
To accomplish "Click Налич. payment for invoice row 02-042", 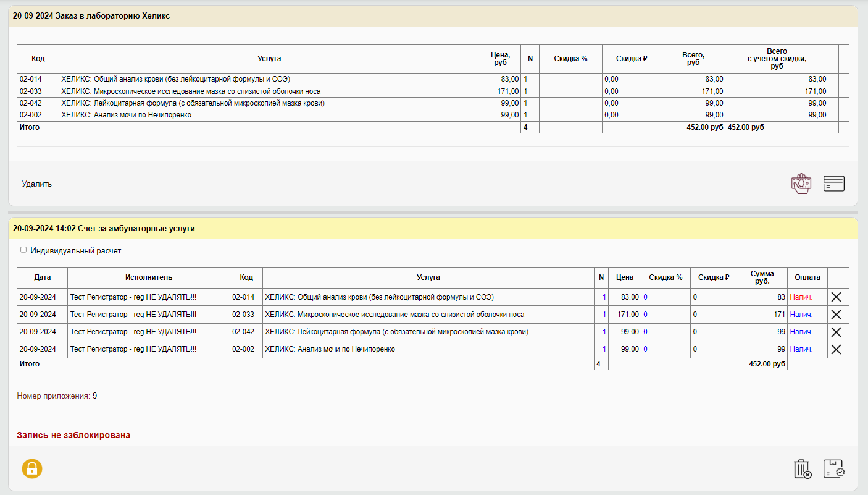I will [801, 332].
